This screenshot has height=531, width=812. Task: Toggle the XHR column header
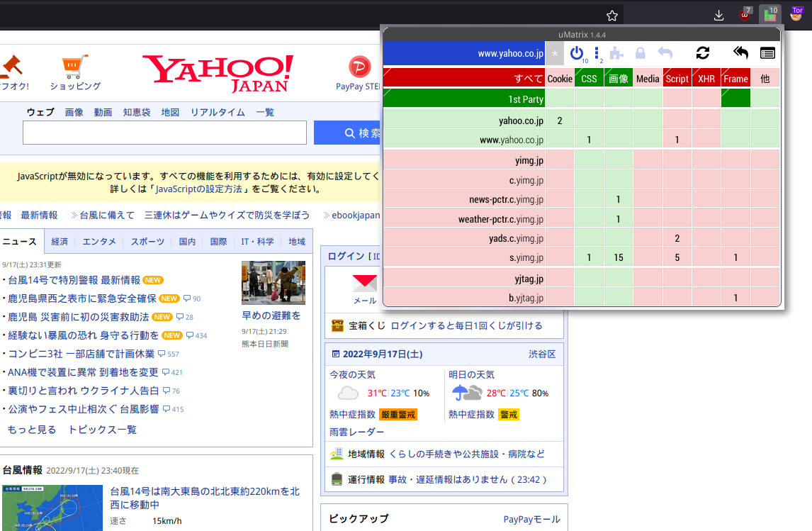[x=706, y=78]
